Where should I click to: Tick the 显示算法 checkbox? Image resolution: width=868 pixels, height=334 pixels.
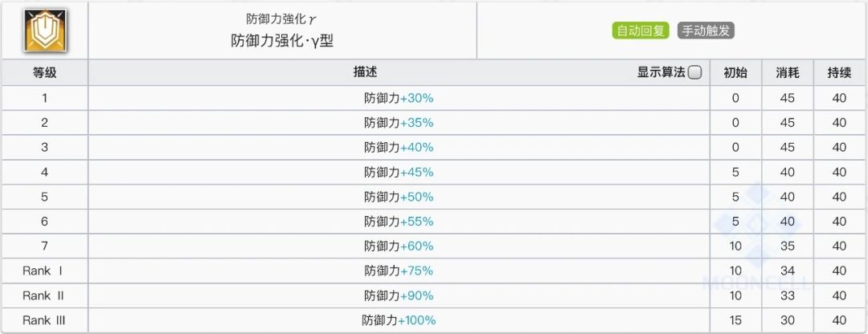point(695,72)
